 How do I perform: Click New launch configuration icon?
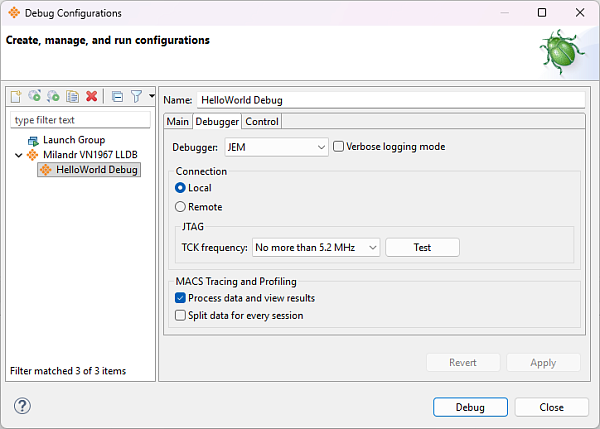point(16,96)
